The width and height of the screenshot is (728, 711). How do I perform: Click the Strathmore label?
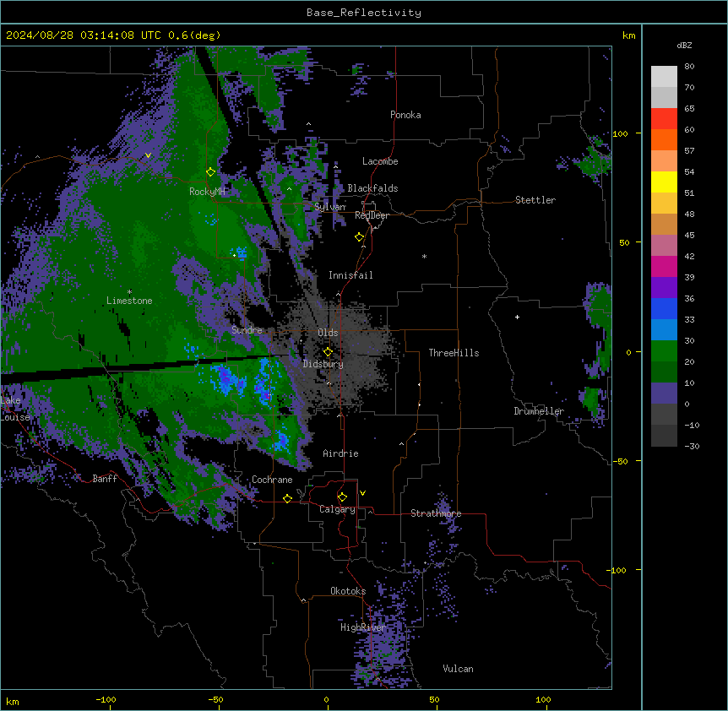point(436,513)
